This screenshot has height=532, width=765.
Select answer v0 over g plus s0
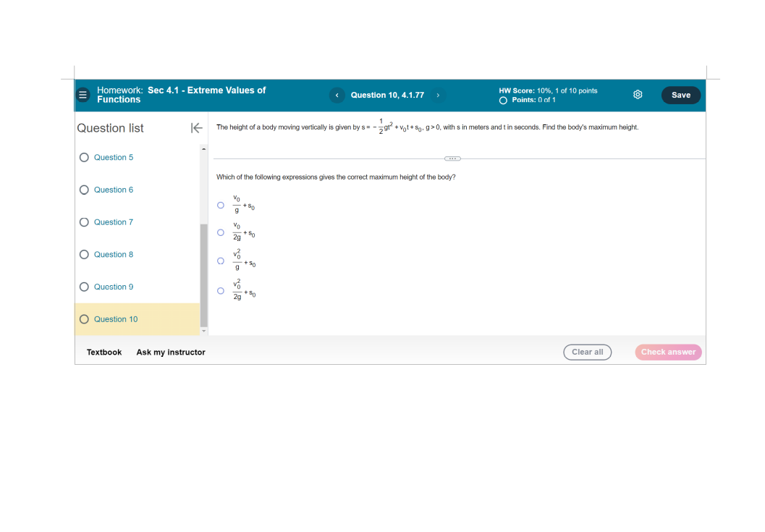(x=221, y=206)
